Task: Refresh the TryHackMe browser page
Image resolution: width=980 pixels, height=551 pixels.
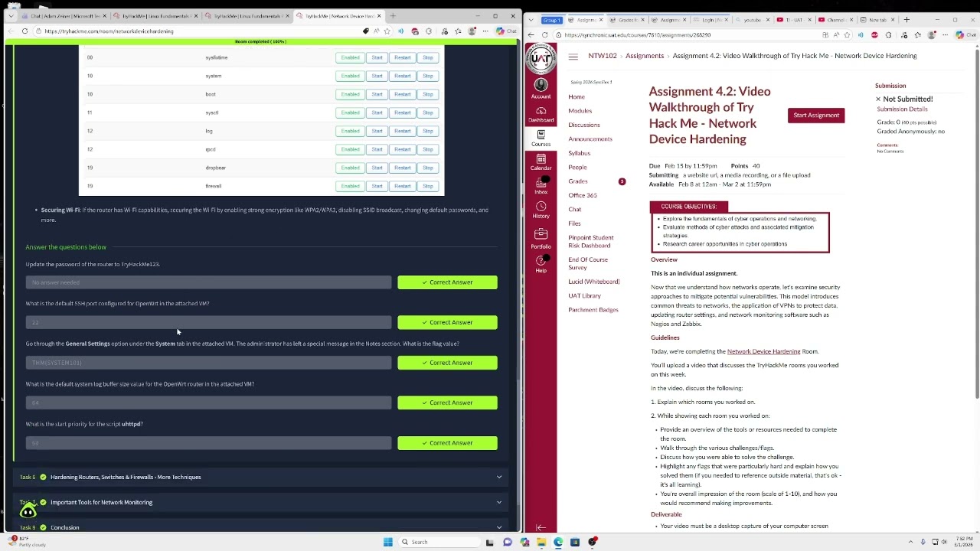Action: pos(24,31)
